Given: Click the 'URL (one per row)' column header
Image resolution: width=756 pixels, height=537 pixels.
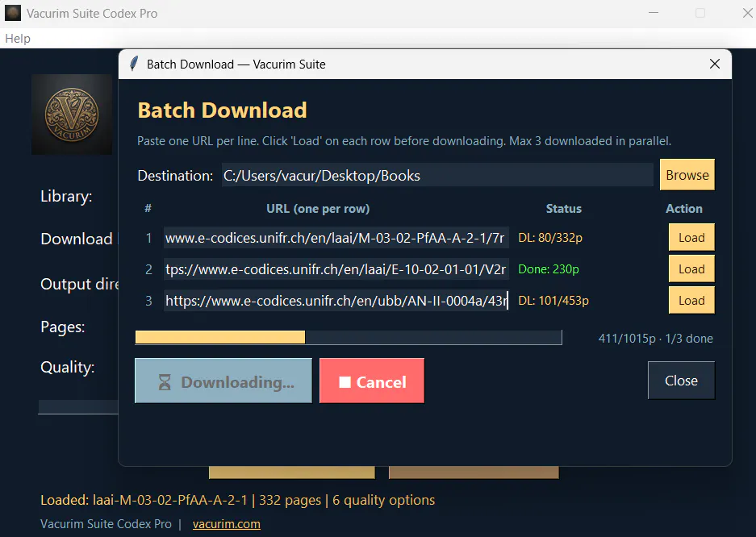Looking at the screenshot, I should (318, 209).
